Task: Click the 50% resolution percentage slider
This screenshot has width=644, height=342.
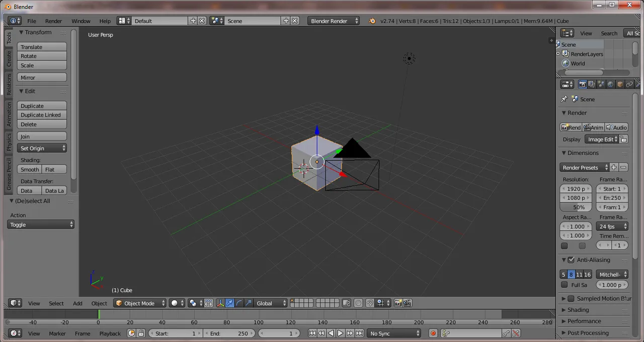Action: (x=576, y=207)
